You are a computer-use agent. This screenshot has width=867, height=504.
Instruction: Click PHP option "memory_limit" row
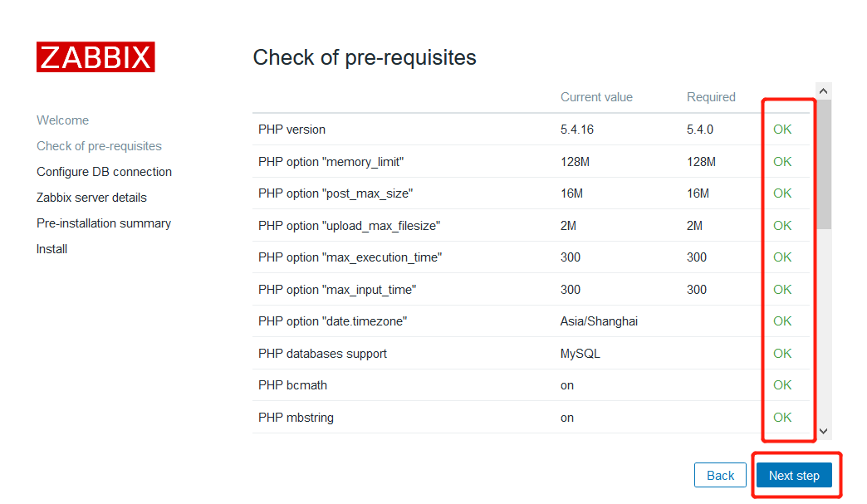click(331, 162)
